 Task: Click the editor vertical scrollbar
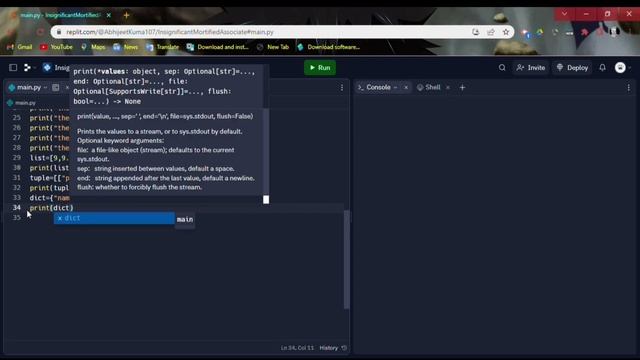tap(347, 260)
